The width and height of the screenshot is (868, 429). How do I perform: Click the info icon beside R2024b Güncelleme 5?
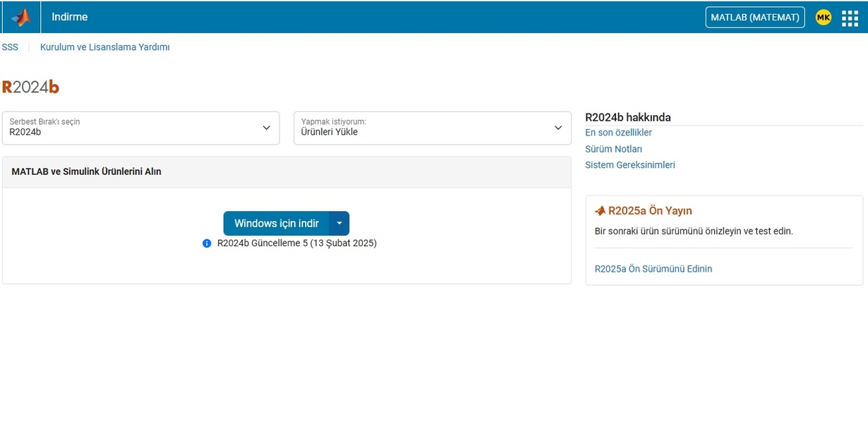(x=207, y=243)
